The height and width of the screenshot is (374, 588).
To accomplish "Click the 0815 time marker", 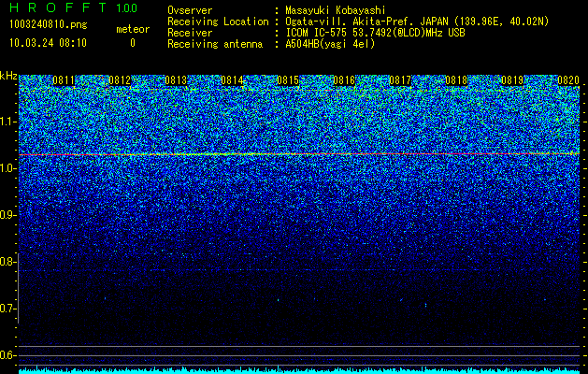I will click(x=288, y=80).
